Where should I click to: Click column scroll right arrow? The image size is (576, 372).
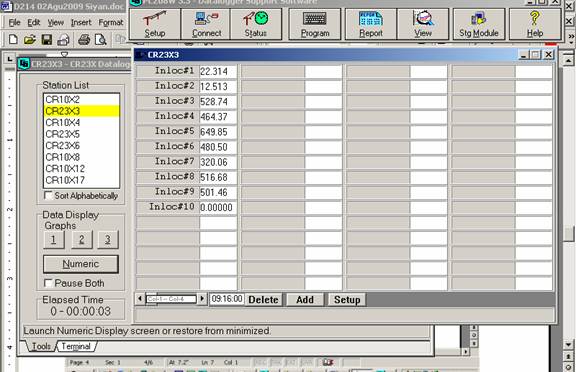click(202, 299)
